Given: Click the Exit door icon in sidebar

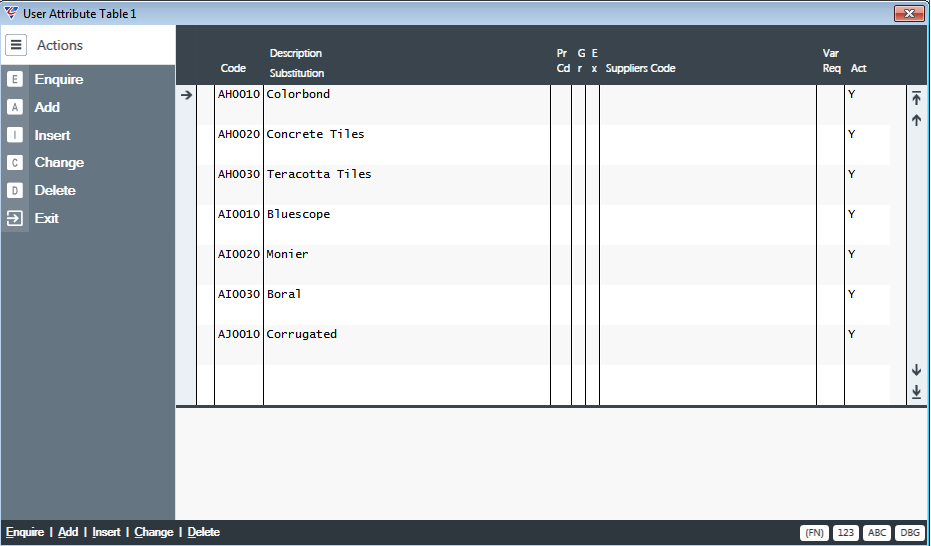Looking at the screenshot, I should tap(15, 218).
